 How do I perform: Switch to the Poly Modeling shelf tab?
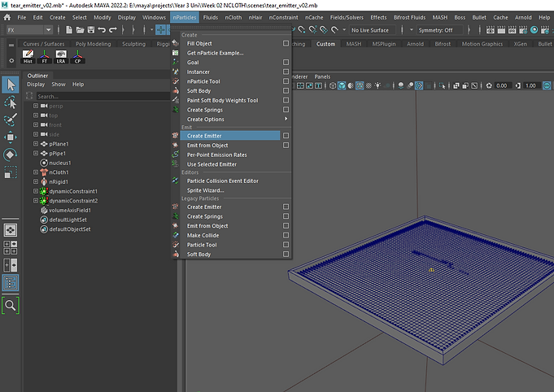[x=94, y=44]
